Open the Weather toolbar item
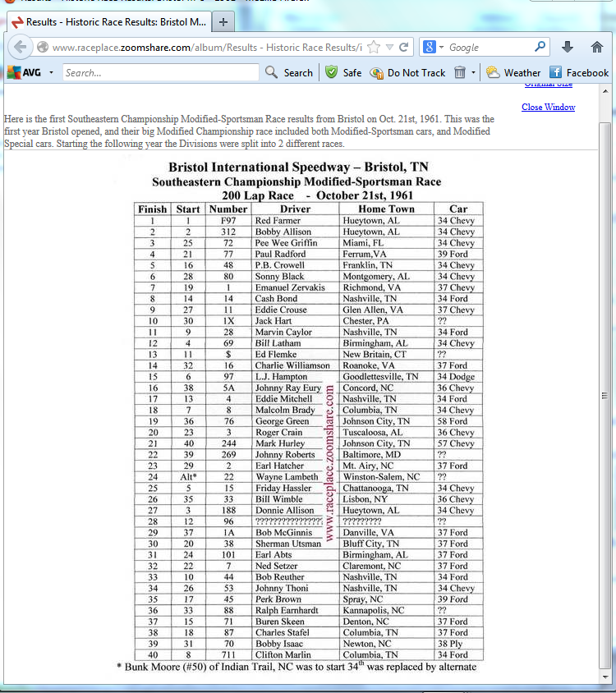 click(x=513, y=72)
